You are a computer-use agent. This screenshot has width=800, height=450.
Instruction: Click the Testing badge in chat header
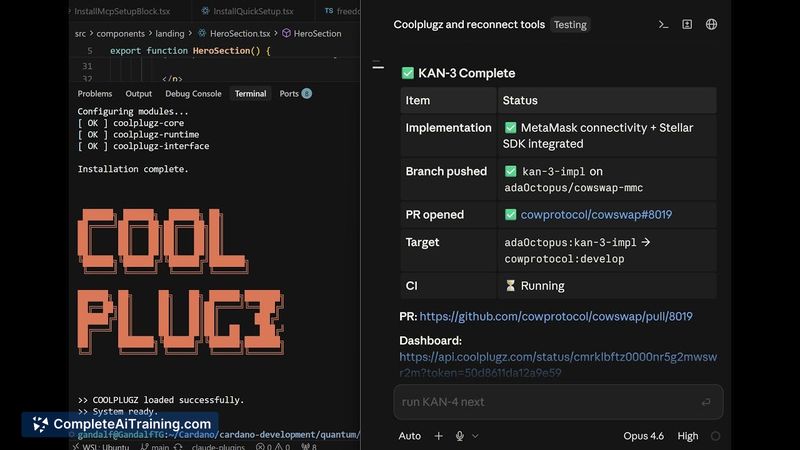[x=570, y=24]
